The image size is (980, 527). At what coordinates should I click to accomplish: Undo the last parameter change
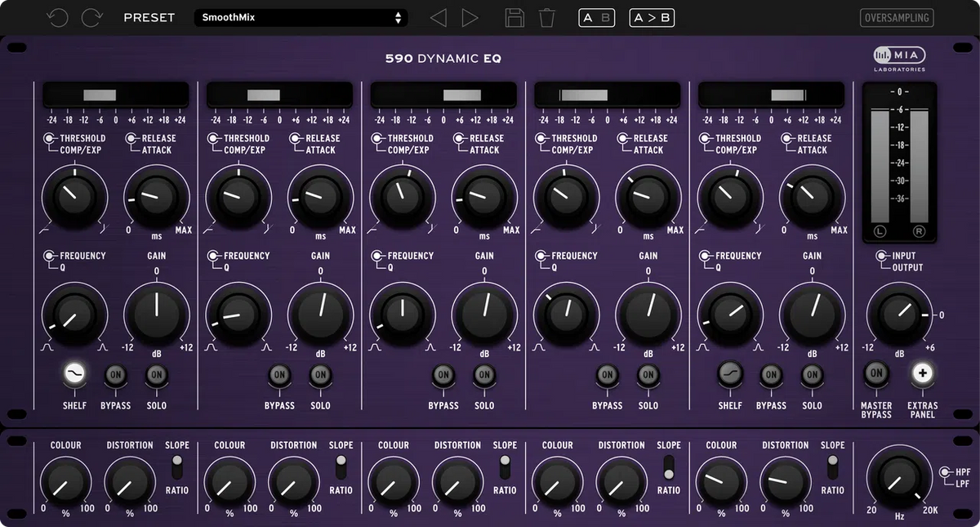click(x=57, y=17)
